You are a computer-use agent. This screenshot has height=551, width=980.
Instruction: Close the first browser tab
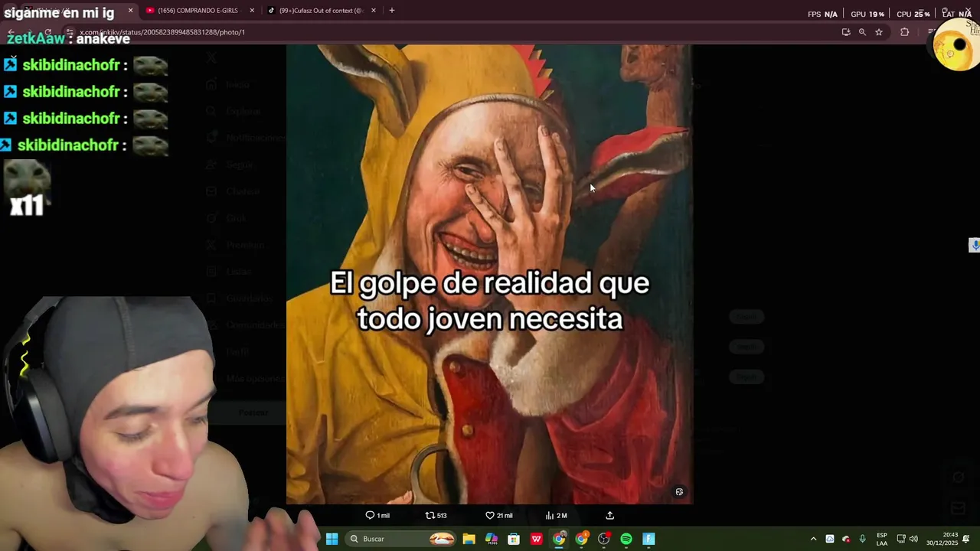pyautogui.click(x=130, y=11)
